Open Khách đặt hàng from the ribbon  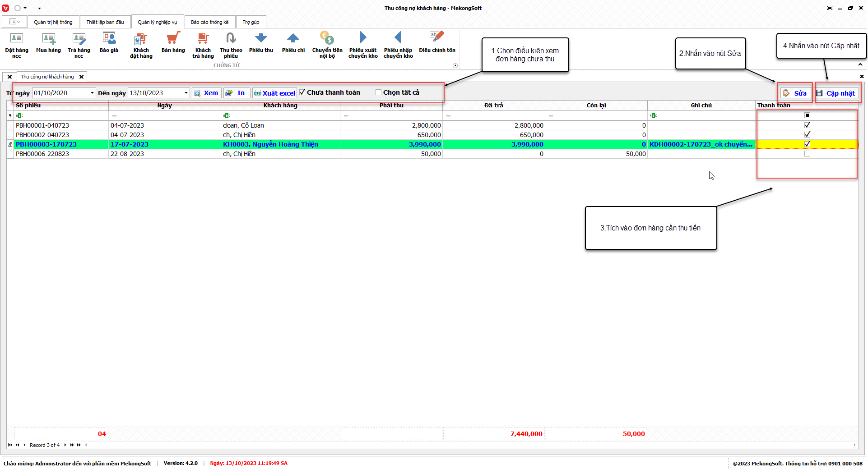click(x=141, y=45)
